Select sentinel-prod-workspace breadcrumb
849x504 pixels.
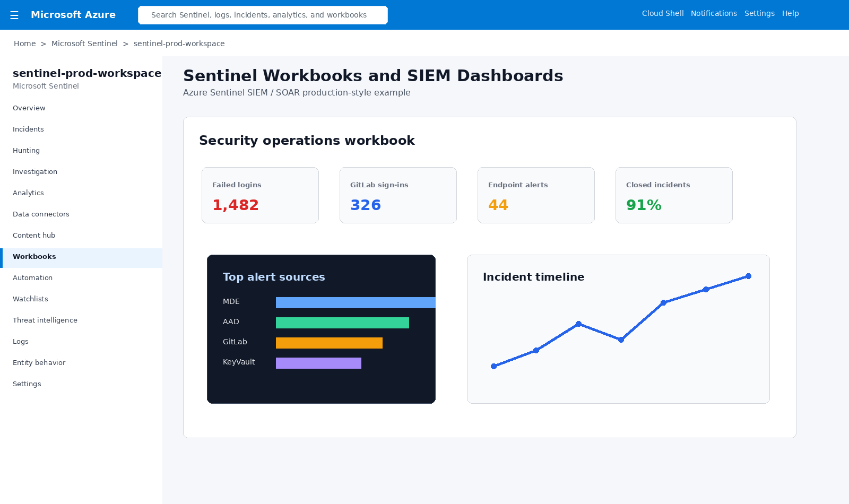[x=179, y=44]
